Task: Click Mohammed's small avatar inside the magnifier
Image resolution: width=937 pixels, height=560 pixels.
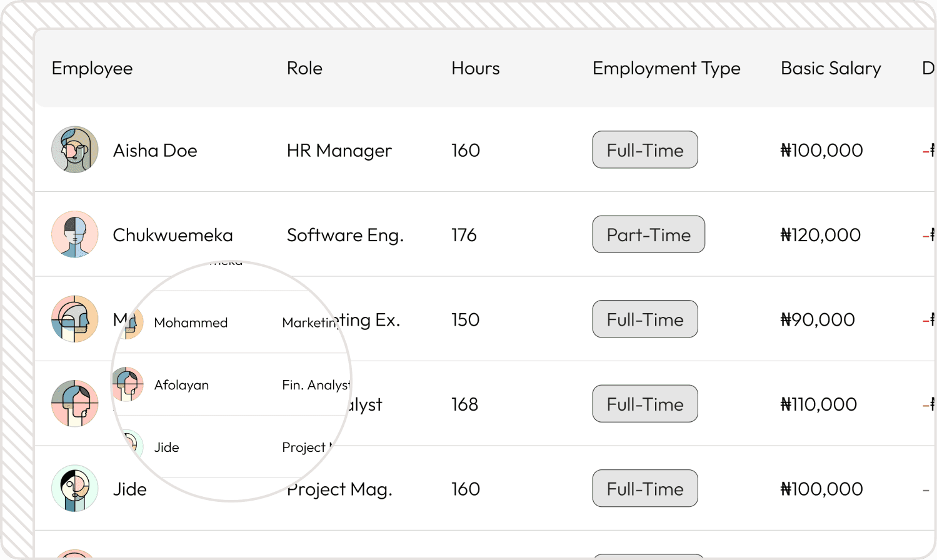Action: point(128,322)
